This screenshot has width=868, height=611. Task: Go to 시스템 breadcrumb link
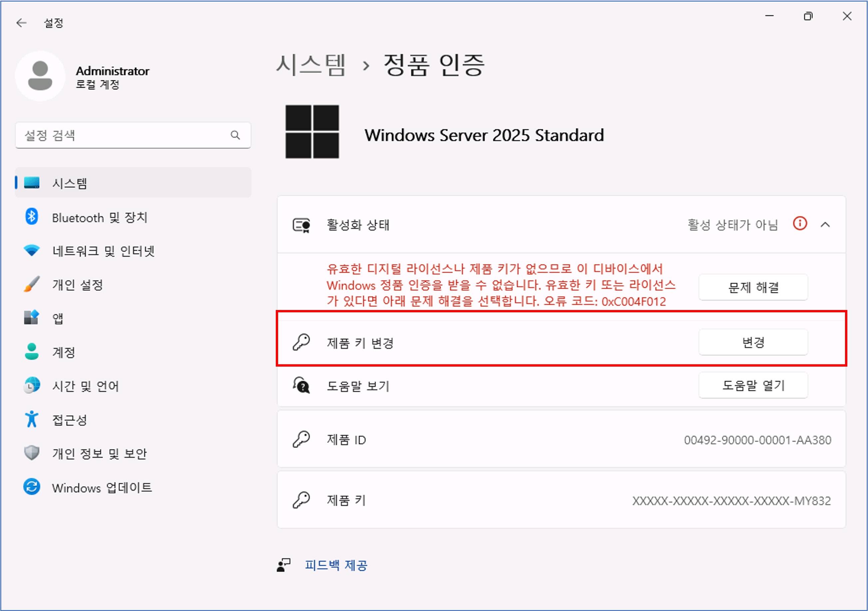pos(311,65)
